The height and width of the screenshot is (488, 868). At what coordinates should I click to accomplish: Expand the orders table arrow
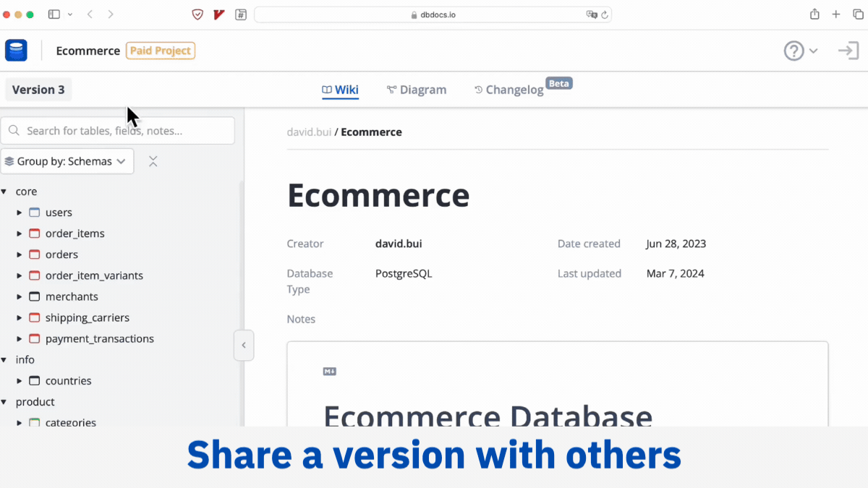pyautogui.click(x=20, y=254)
